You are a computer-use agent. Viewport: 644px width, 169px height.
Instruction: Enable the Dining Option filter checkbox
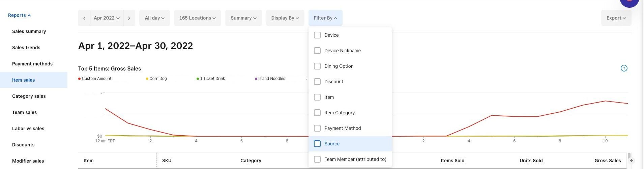coord(317,66)
